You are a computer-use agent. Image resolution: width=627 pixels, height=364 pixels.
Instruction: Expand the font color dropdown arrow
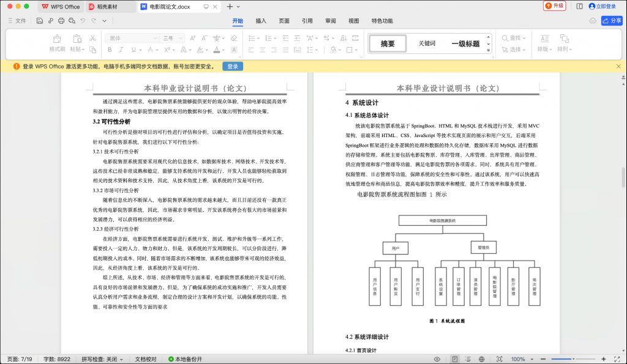tap(223, 49)
